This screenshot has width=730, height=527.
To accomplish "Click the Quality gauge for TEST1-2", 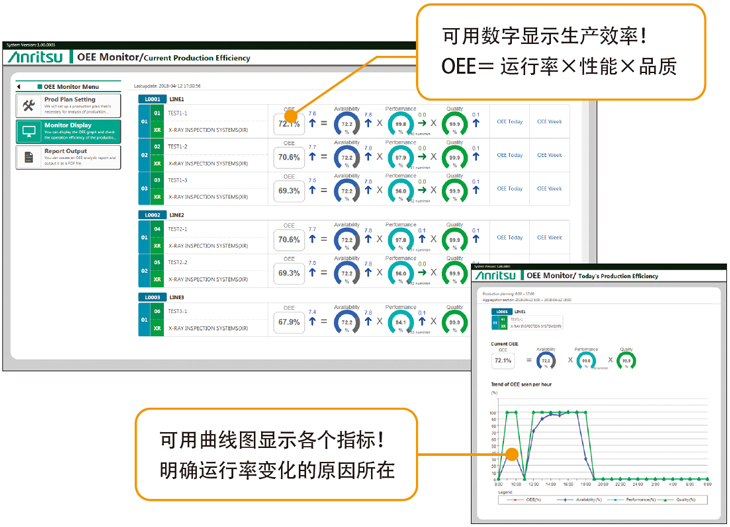I will 455,157.
